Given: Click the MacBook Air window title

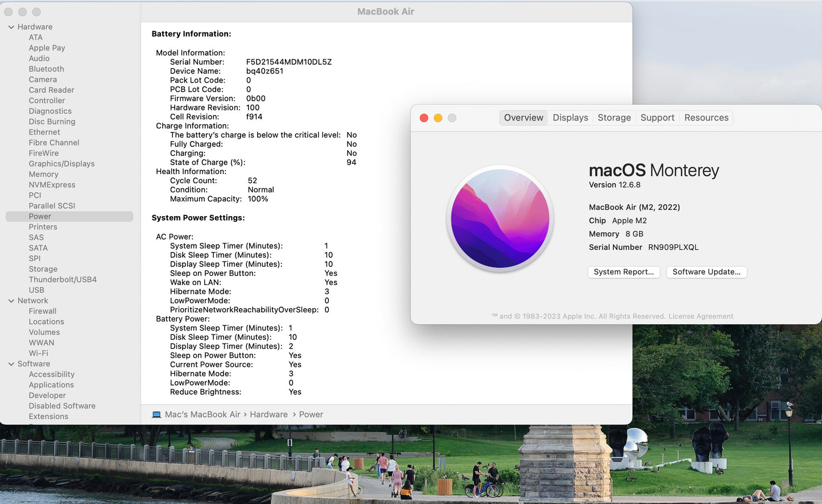Looking at the screenshot, I should [x=386, y=11].
